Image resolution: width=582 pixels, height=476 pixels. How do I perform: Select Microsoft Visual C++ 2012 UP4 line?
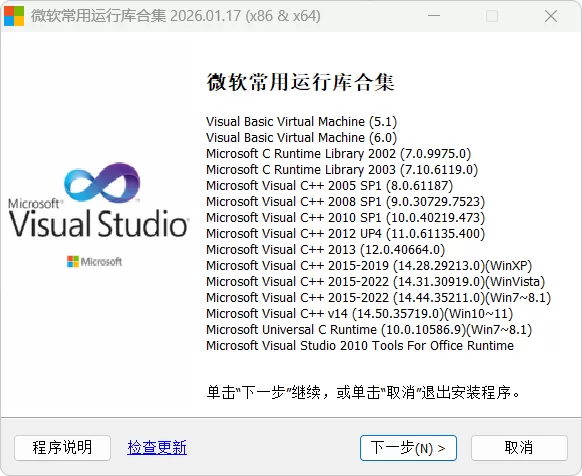pyautogui.click(x=346, y=233)
